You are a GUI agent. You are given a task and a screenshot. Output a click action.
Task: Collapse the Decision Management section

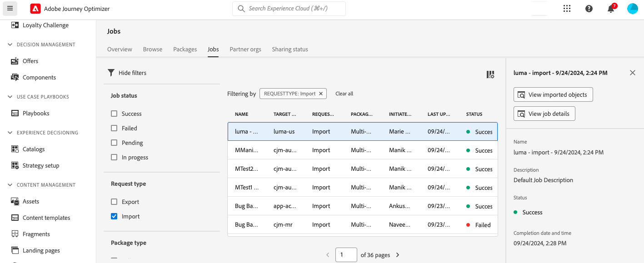tap(10, 45)
